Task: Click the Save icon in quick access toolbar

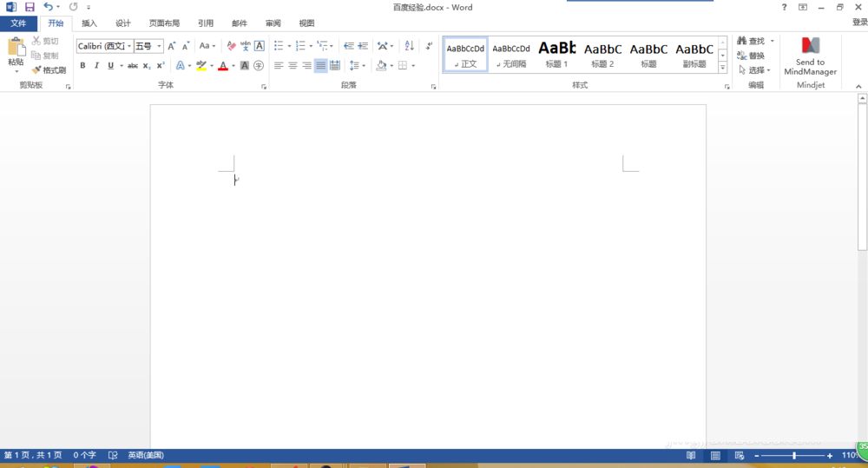Action: point(30,7)
